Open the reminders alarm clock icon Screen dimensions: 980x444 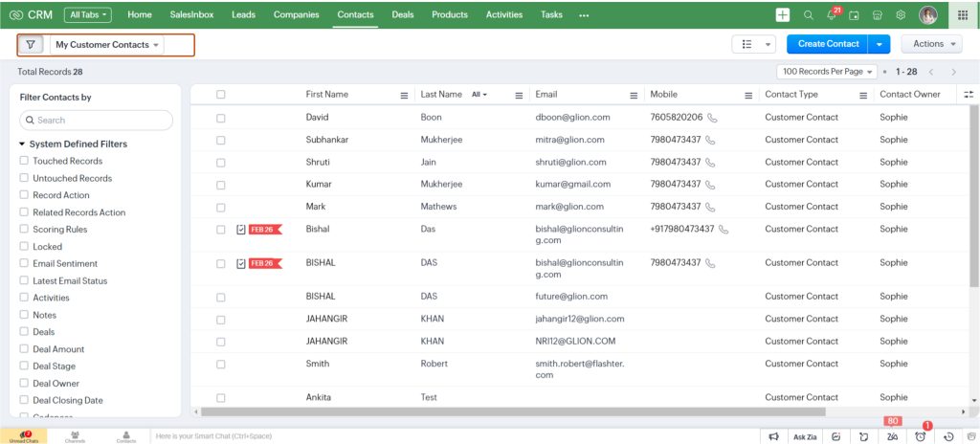pos(921,436)
